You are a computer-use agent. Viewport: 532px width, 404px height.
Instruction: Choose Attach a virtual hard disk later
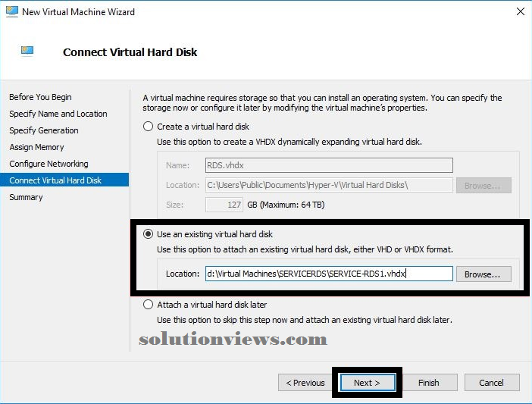point(148,305)
